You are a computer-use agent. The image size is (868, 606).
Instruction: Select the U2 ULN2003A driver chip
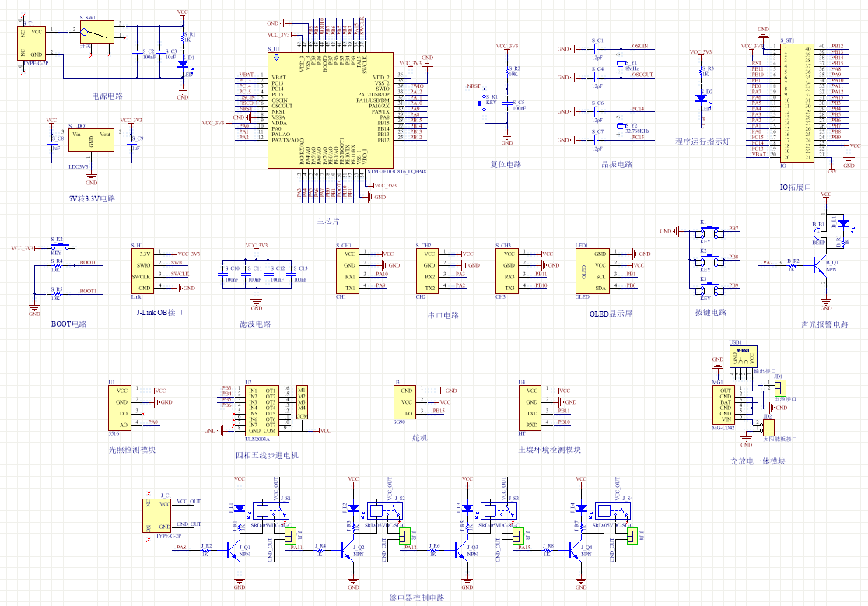262,410
